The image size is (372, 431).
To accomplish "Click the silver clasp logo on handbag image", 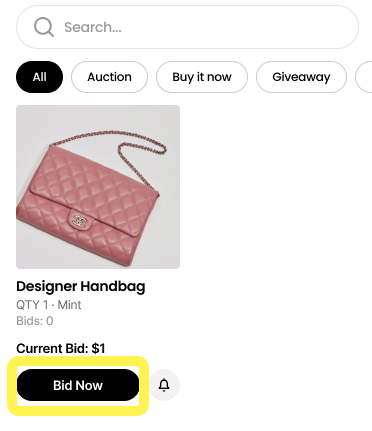I will (x=79, y=221).
